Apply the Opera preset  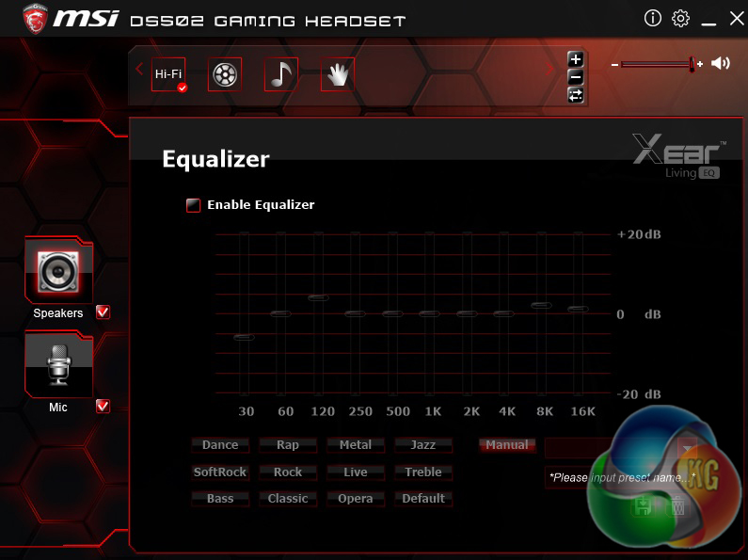coord(356,499)
